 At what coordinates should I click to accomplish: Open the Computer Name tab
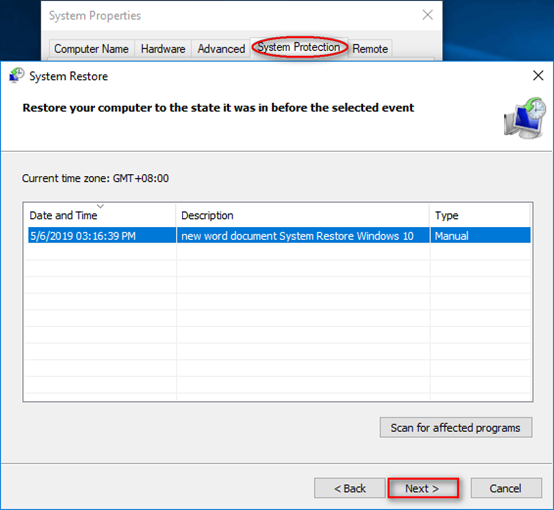91,49
